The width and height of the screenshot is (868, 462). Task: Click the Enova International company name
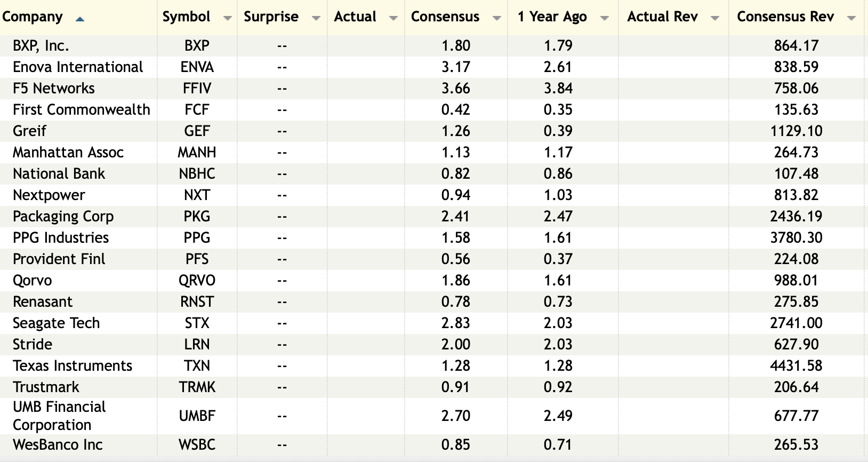tap(78, 67)
